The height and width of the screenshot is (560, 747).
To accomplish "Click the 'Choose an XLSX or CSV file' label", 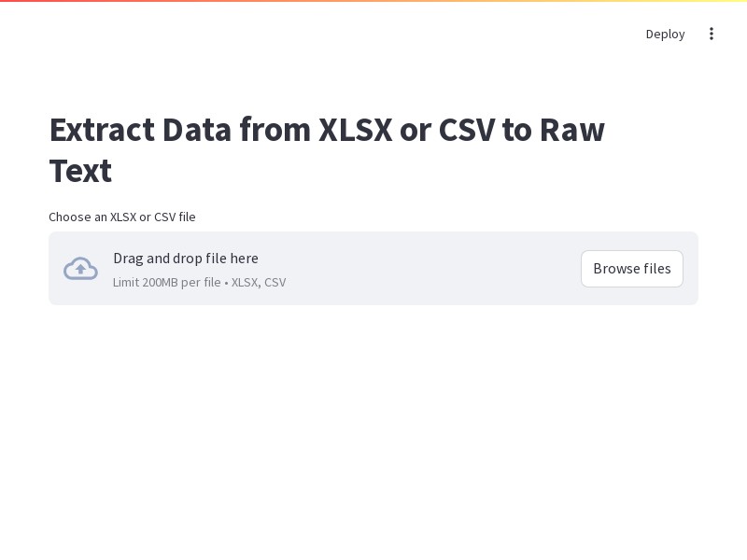I will (x=122, y=217).
